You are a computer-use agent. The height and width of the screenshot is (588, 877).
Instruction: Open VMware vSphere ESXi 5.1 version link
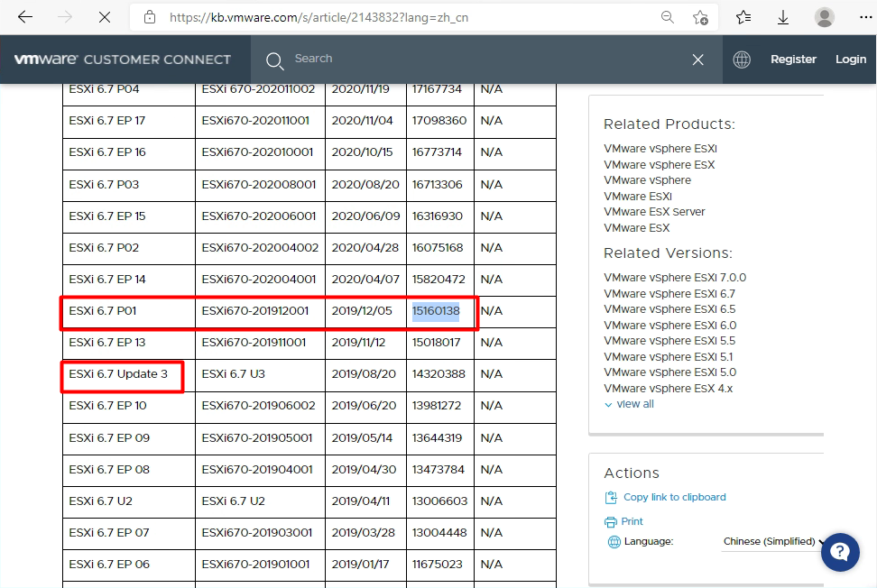click(x=668, y=356)
